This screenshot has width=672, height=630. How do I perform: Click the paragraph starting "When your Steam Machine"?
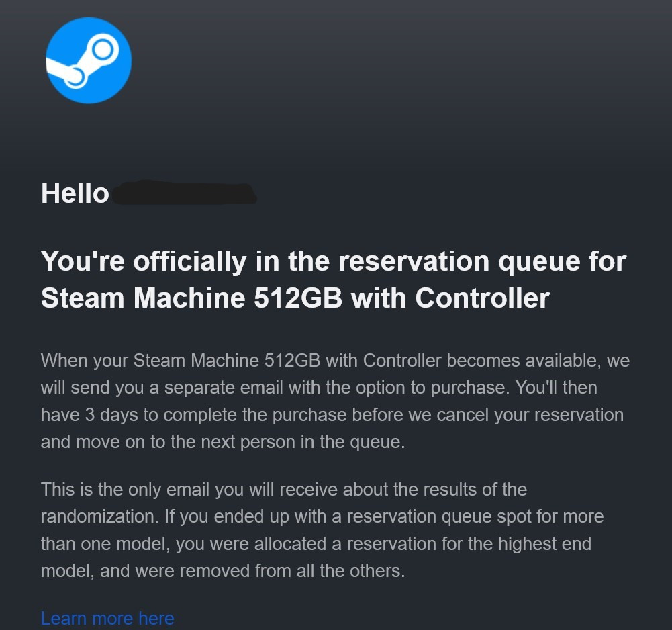(x=335, y=401)
